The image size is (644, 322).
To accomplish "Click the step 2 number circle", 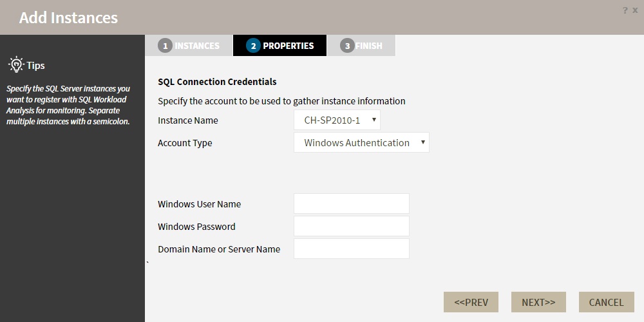I will [x=253, y=46].
